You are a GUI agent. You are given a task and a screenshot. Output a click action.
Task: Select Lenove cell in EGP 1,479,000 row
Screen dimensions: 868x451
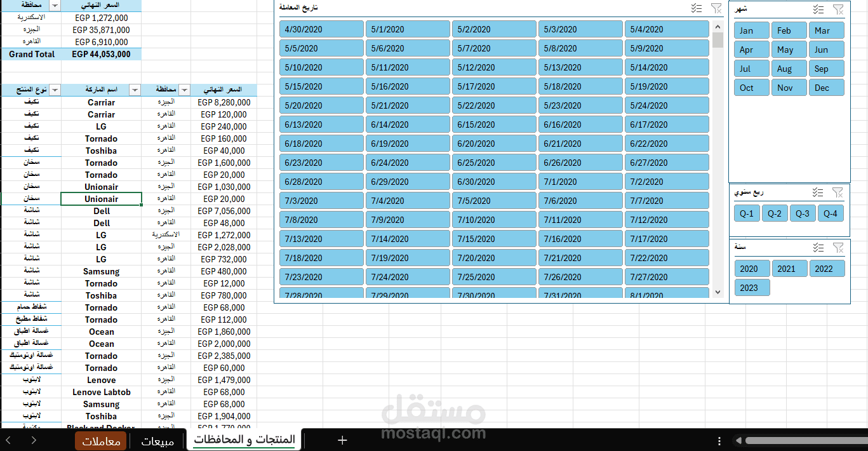coord(101,380)
